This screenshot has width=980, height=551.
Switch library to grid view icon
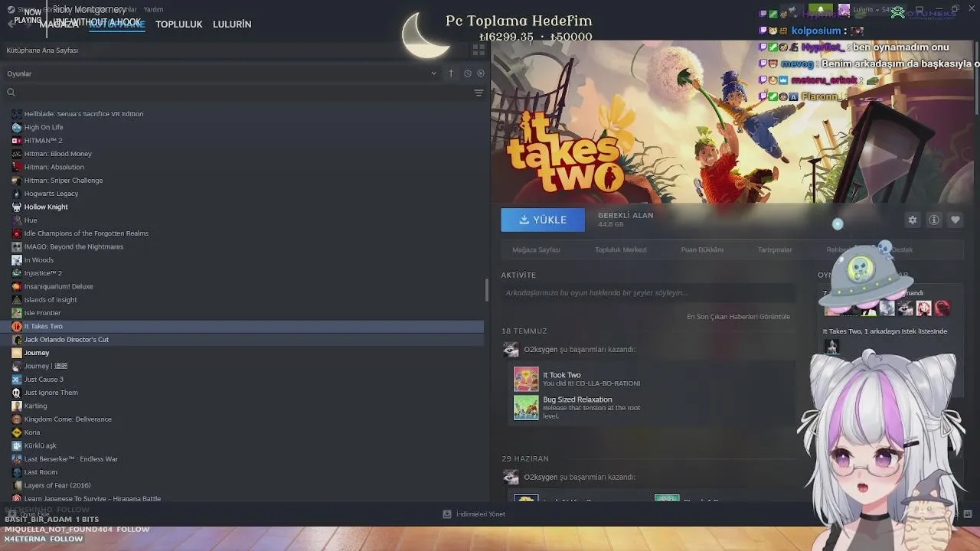(x=479, y=50)
